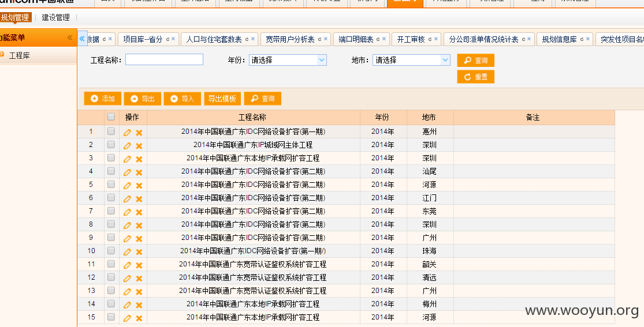This screenshot has width=644, height=327.
Task: Focus the 工程名称 input field
Action: [x=164, y=60]
